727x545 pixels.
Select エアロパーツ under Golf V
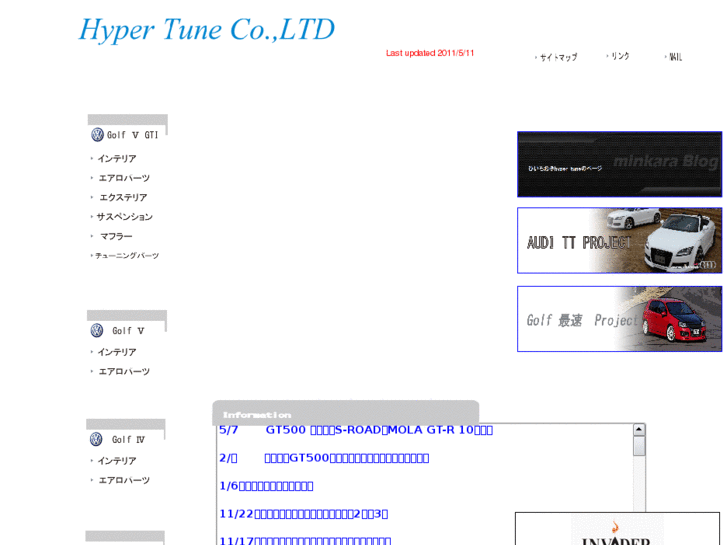[124, 372]
